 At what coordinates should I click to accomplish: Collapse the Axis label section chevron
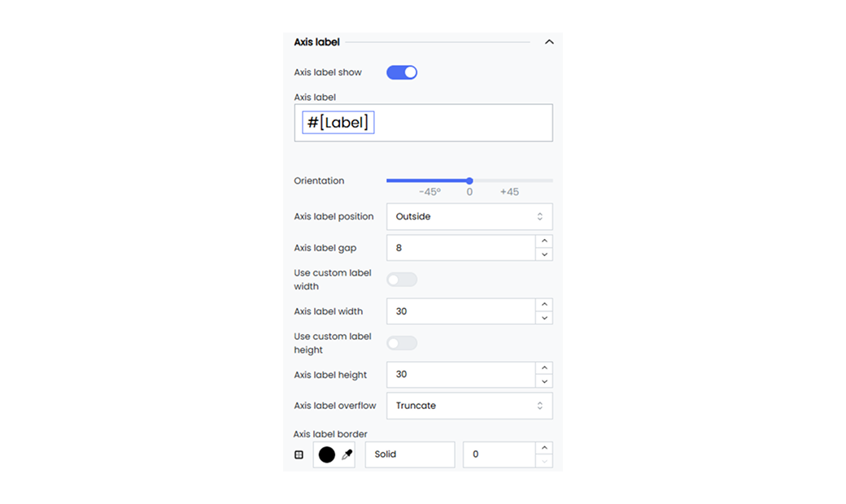[549, 42]
